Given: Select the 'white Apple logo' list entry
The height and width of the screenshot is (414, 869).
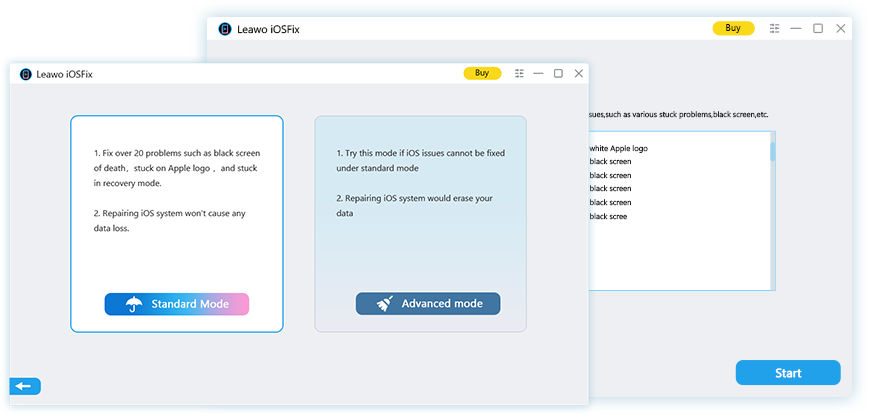Looking at the screenshot, I should point(618,149).
